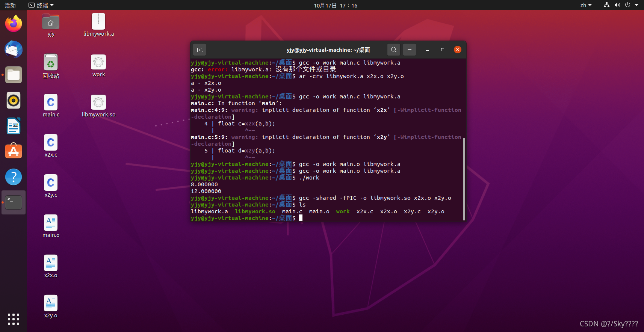This screenshot has height=332, width=644.
Task: Click the gcc error line text
Action: (263, 69)
